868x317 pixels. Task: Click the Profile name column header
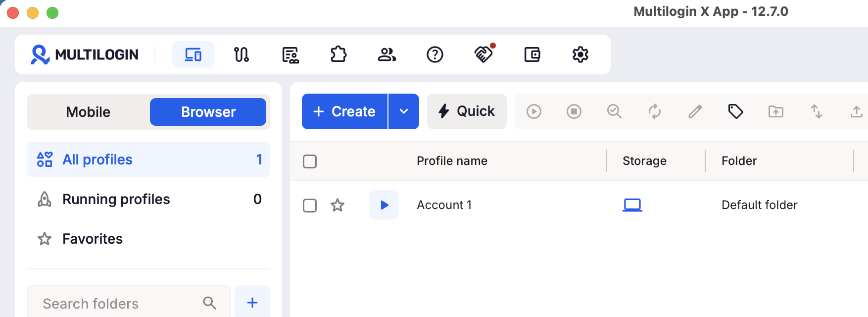click(x=452, y=161)
